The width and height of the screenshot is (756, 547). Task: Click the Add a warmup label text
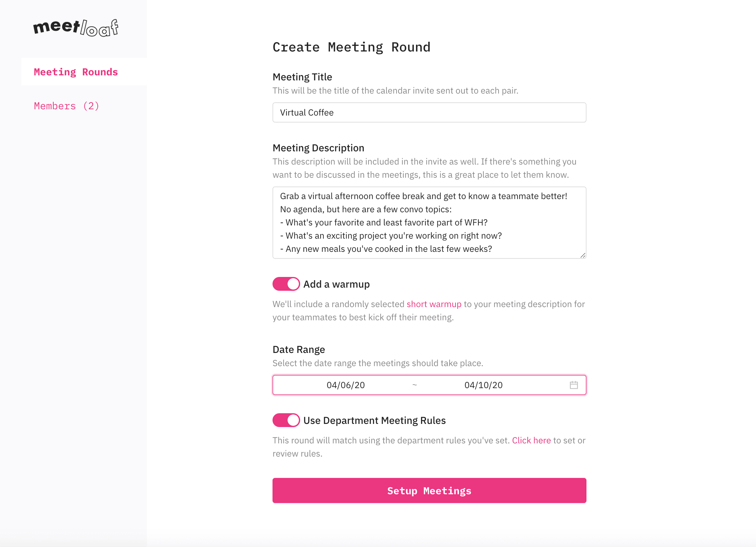pos(336,284)
